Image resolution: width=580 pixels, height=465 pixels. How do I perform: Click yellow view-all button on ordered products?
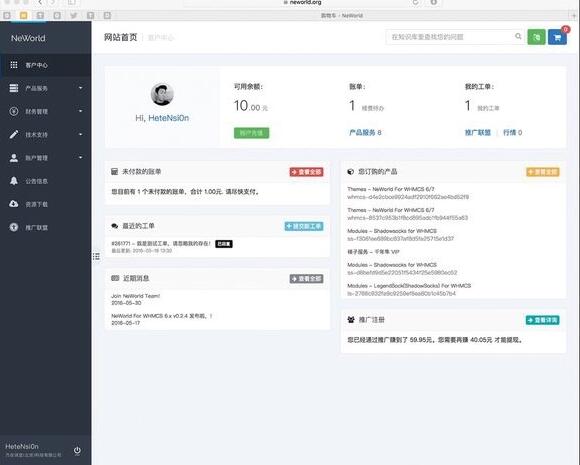point(543,172)
